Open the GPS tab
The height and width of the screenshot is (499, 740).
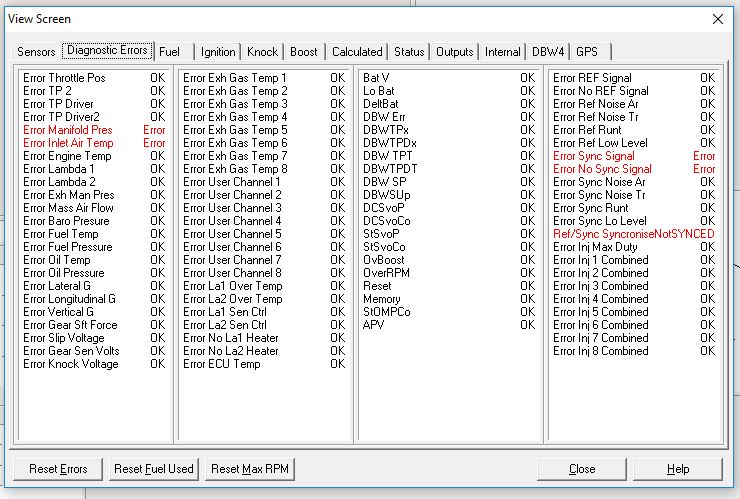587,52
